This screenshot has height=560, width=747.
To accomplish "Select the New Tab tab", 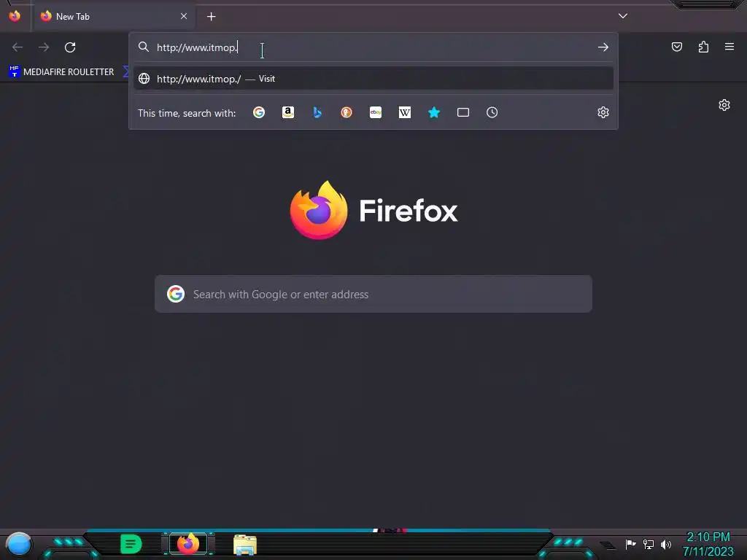I will [x=113, y=16].
